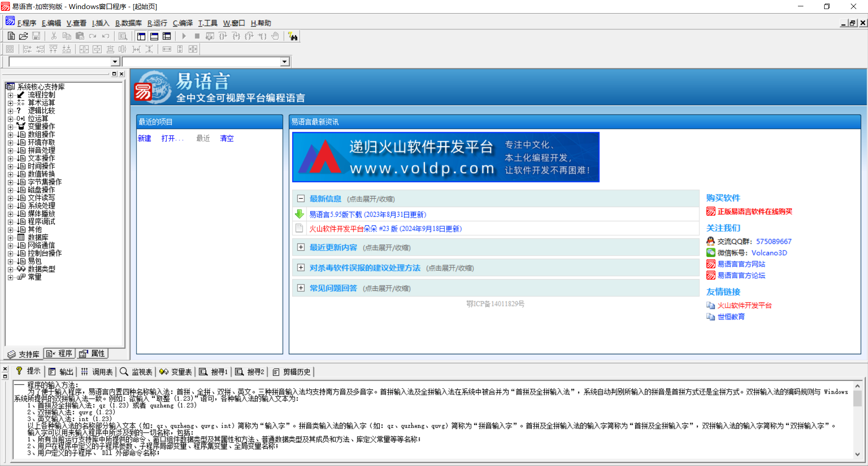Open the 易语言官方论坛 link
This screenshot has width=868, height=466.
tap(741, 276)
